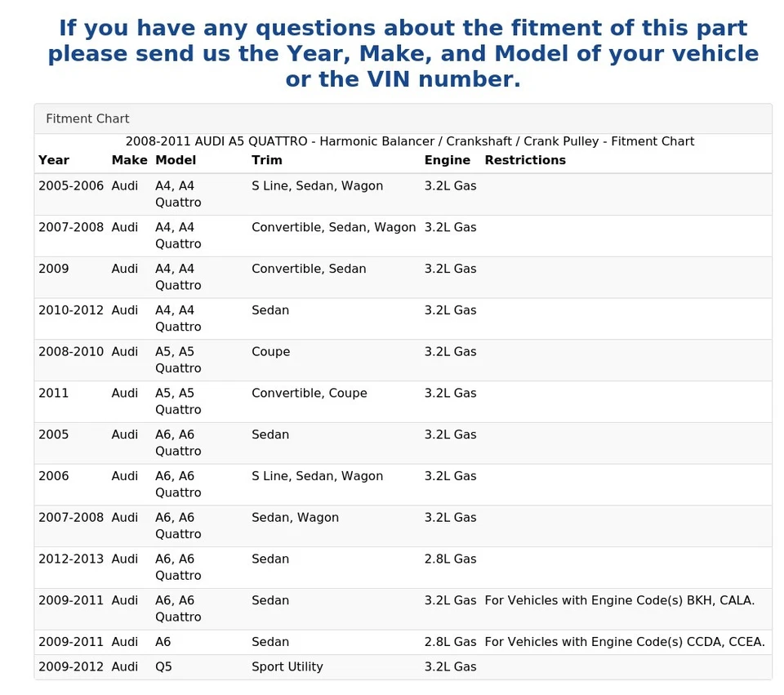Screen dimensions: 784x695
Task: Select the 2009 year cell
Action: click(x=54, y=269)
